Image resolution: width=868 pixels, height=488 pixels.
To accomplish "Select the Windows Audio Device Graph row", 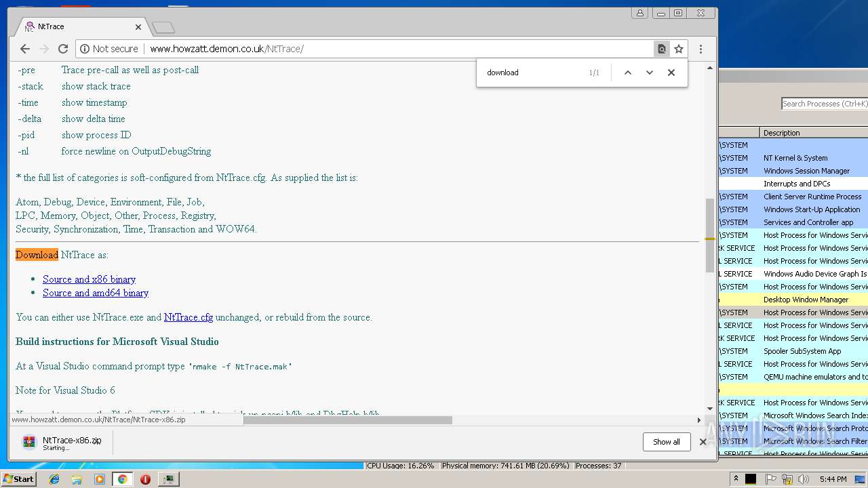I will (x=793, y=274).
